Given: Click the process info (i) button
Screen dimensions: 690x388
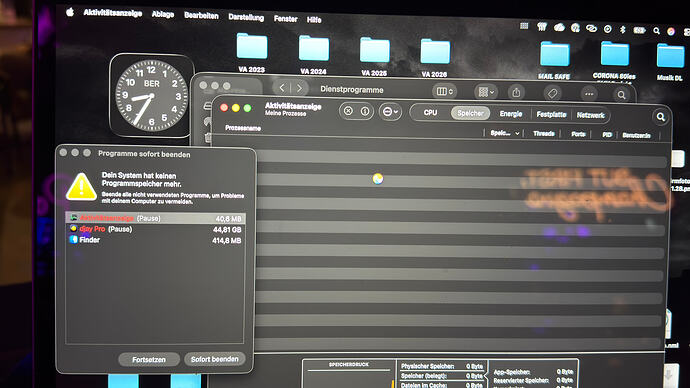Looking at the screenshot, I should [365, 111].
